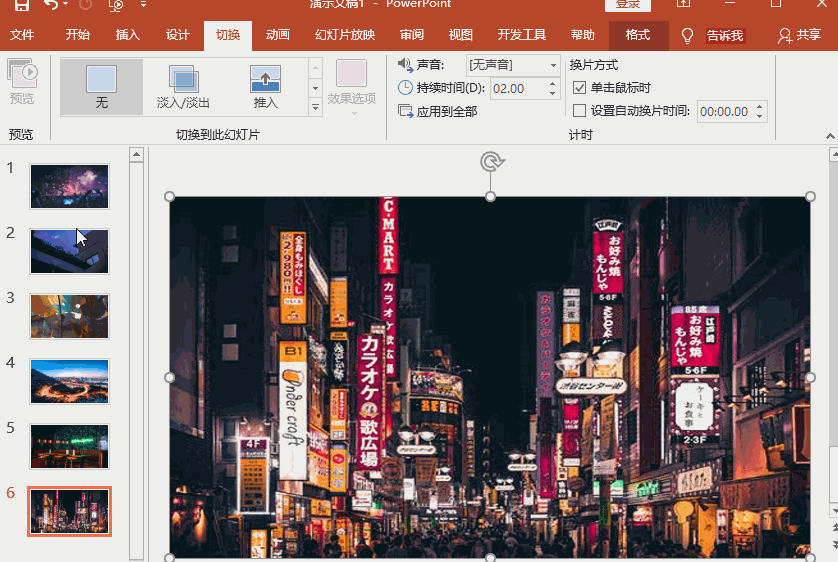Select the 无 (None) transition effect
Image resolution: width=838 pixels, height=562 pixels.
click(101, 87)
